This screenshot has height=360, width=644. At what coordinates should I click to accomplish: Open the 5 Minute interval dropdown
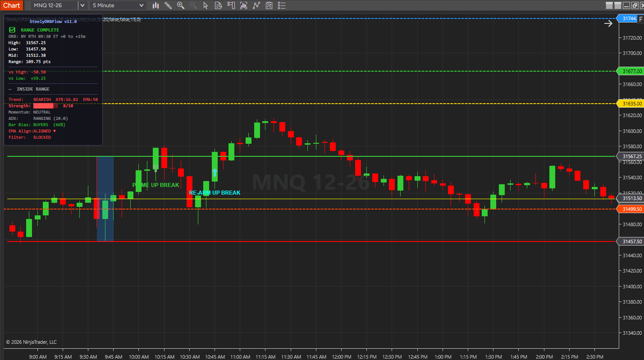(118, 5)
